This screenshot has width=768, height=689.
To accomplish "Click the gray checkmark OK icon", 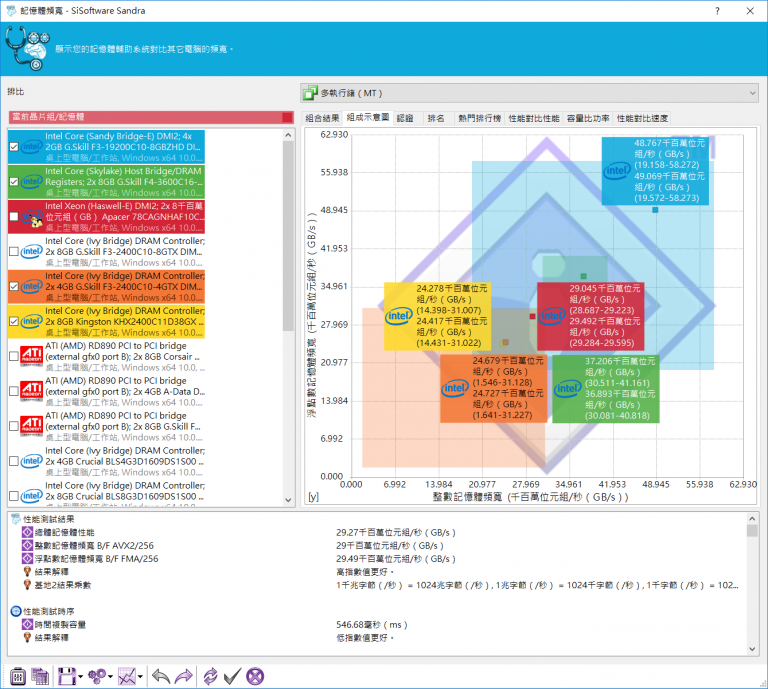I will tap(232, 677).
